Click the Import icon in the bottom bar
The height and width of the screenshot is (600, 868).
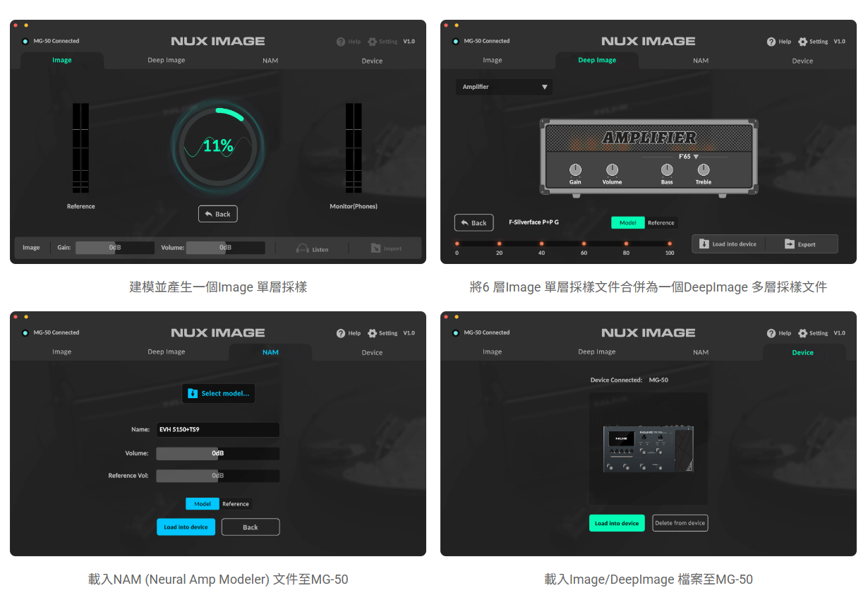(x=375, y=248)
